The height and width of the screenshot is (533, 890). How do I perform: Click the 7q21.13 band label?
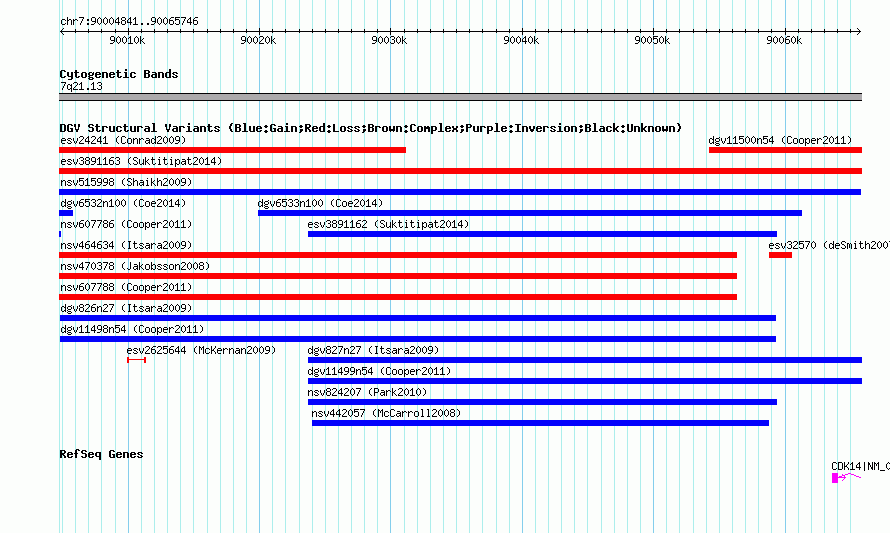[81, 86]
